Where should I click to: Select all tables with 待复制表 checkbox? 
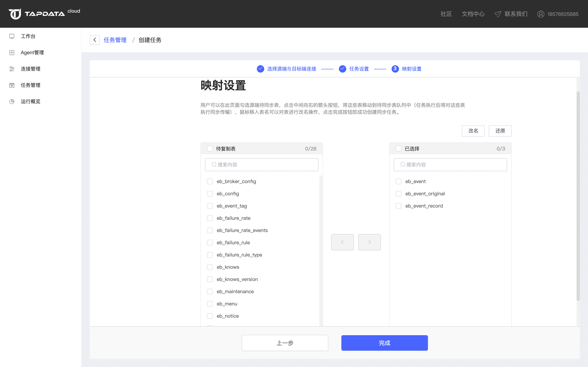click(x=210, y=149)
